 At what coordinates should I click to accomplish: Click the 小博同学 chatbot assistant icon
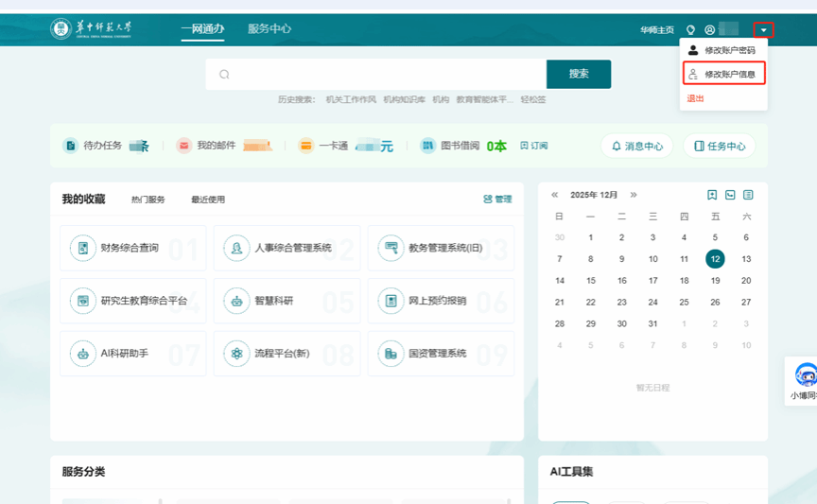[805, 375]
